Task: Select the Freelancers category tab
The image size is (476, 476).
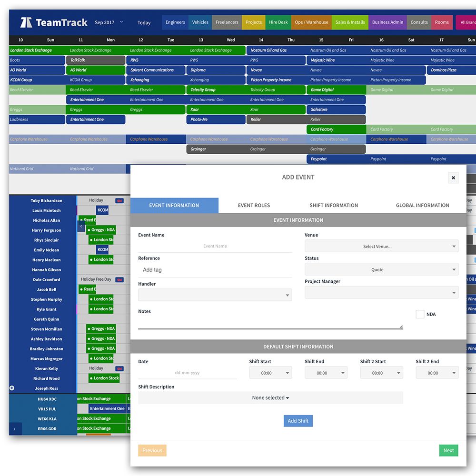Action: 227,22
